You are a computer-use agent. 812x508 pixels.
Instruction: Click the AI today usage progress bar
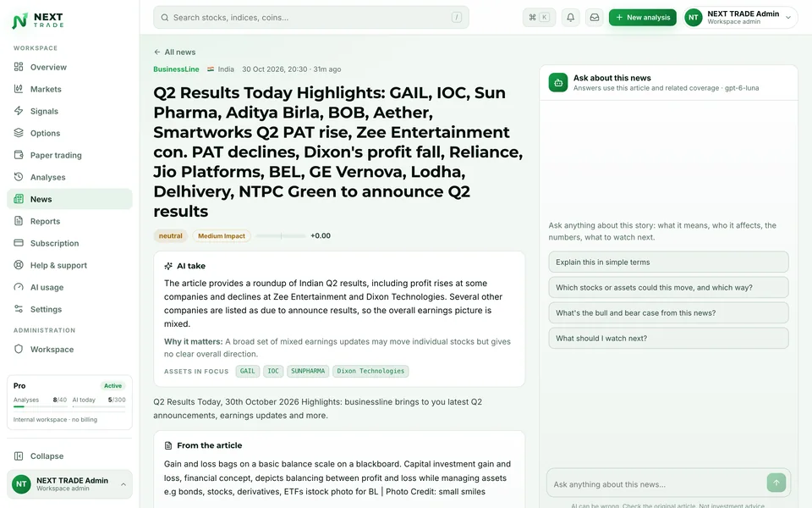click(x=98, y=407)
